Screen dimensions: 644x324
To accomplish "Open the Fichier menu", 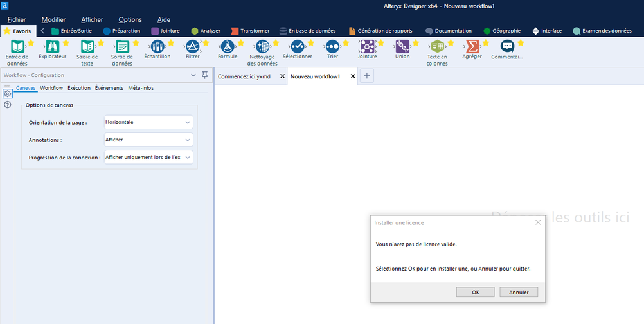I will (x=17, y=20).
